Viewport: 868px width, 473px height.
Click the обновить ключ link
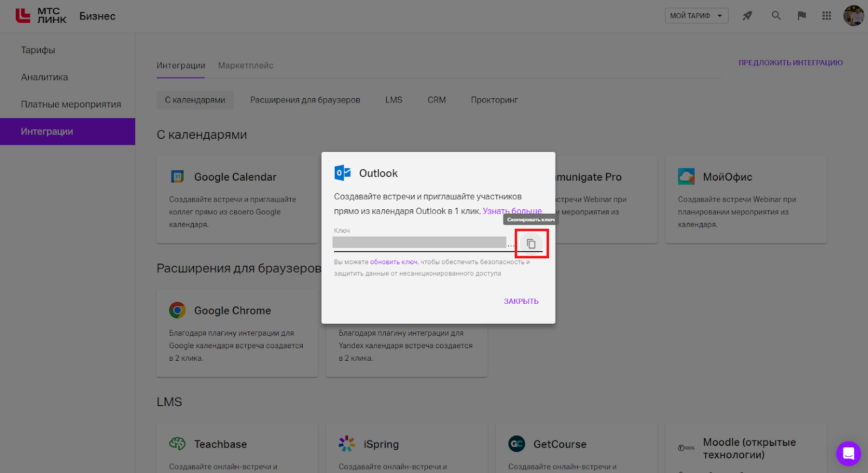point(394,262)
